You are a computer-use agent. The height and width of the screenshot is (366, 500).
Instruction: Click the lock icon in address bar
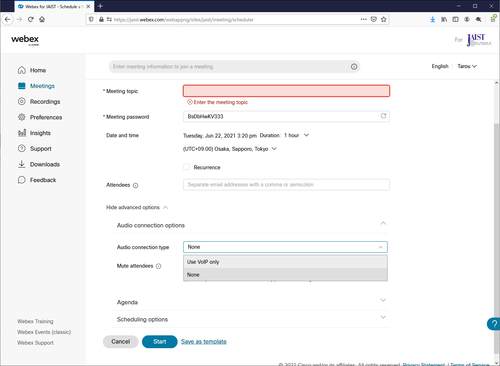coord(101,20)
